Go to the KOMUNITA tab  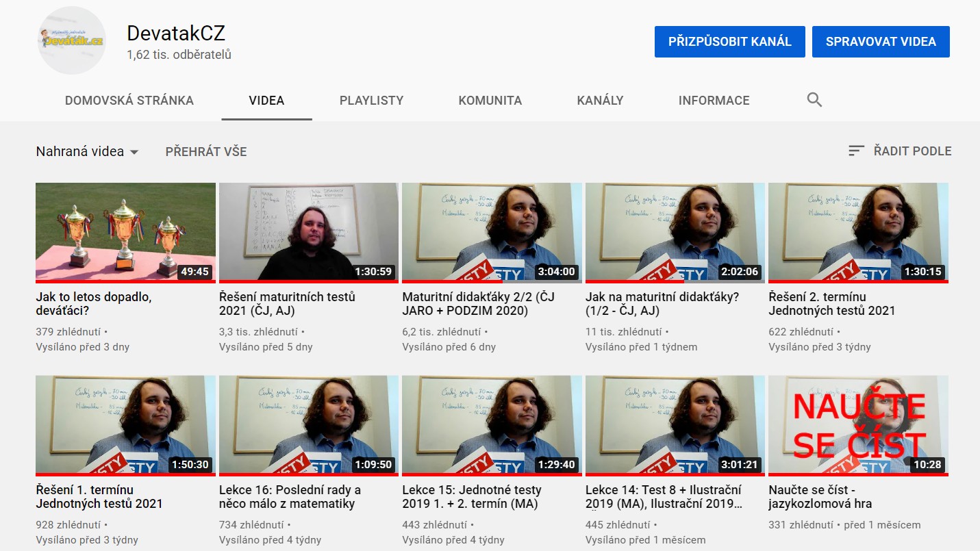490,100
